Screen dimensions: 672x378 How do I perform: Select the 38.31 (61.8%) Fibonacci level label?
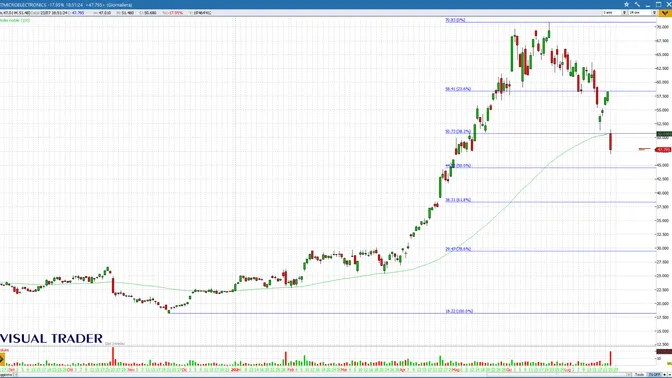(458, 200)
